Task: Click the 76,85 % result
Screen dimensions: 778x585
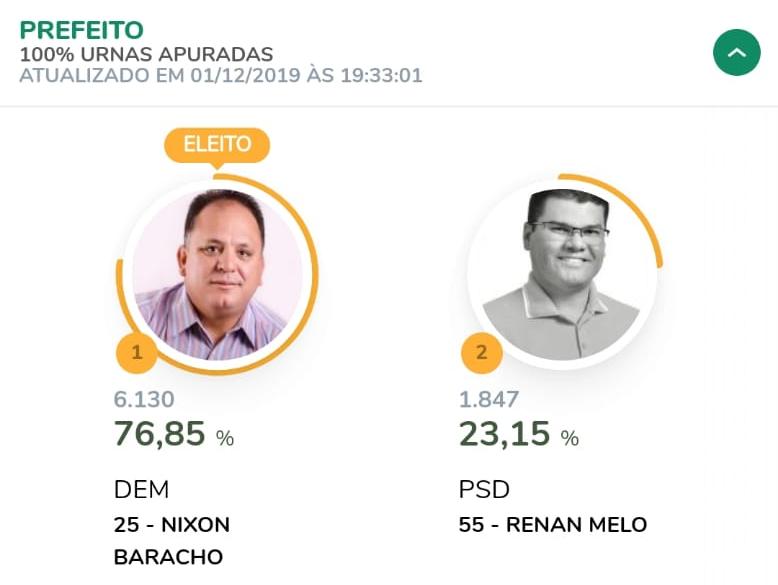Action: (160, 434)
